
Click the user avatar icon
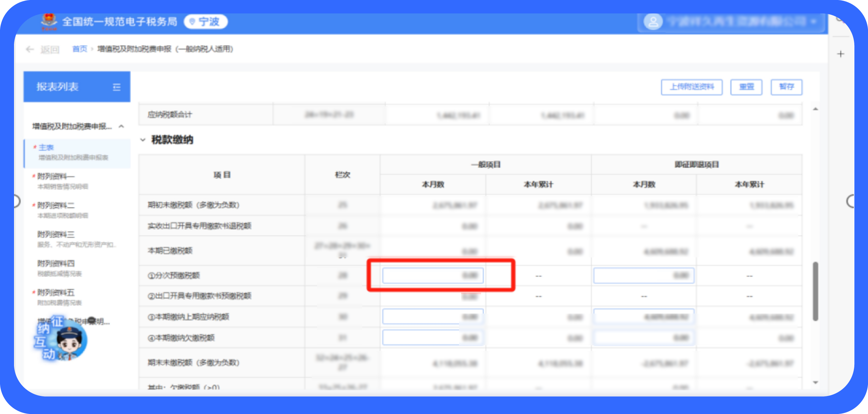(x=653, y=22)
